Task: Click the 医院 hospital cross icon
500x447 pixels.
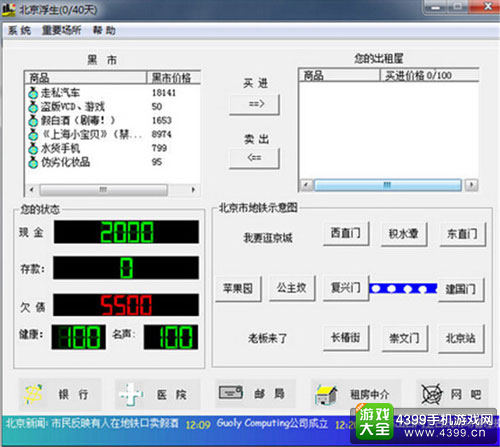Action: [x=131, y=395]
